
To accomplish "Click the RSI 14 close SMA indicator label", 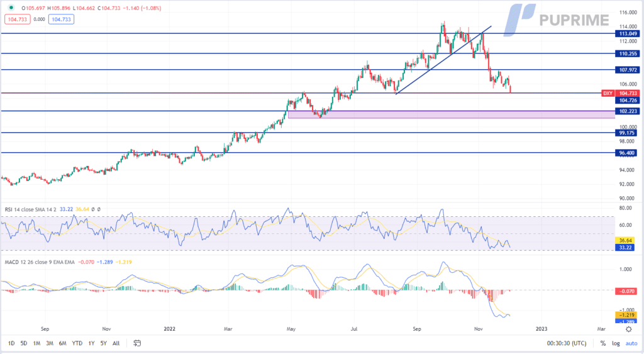I will [x=30, y=209].
